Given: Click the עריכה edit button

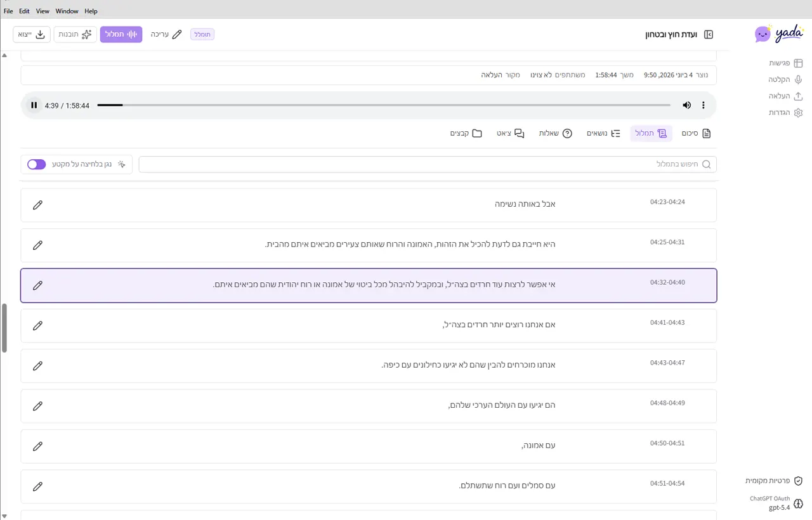Looking at the screenshot, I should (x=166, y=34).
